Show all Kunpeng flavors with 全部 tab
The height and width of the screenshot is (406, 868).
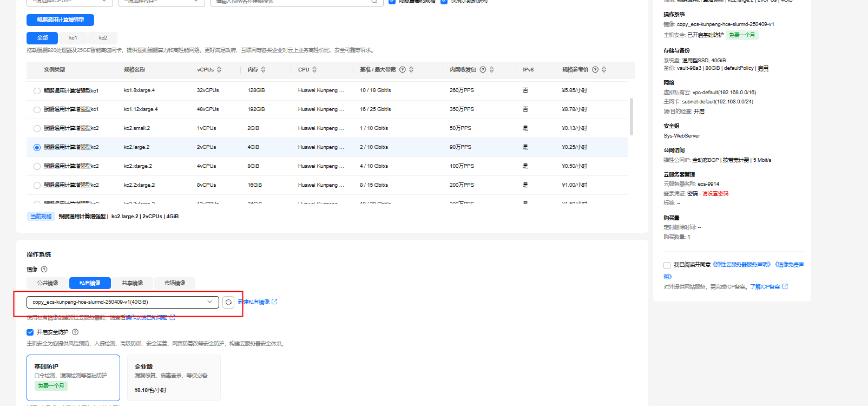[x=43, y=38]
